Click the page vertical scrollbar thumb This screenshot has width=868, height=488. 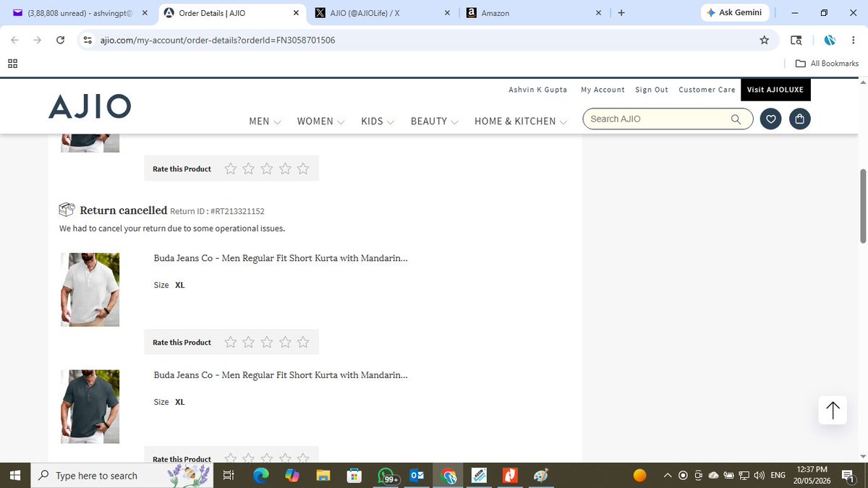point(862,206)
